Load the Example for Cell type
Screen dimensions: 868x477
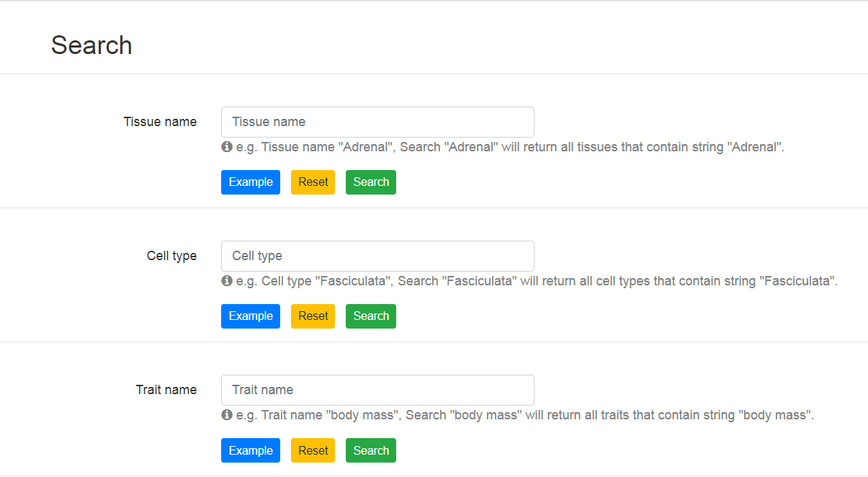point(251,316)
